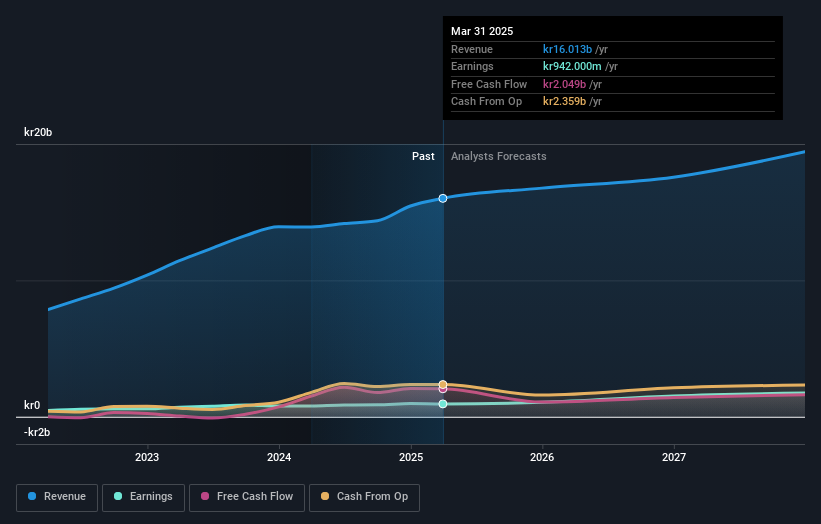Click the Cash From Op label in tooltip
Image resolution: width=821 pixels, height=524 pixels.
(486, 102)
